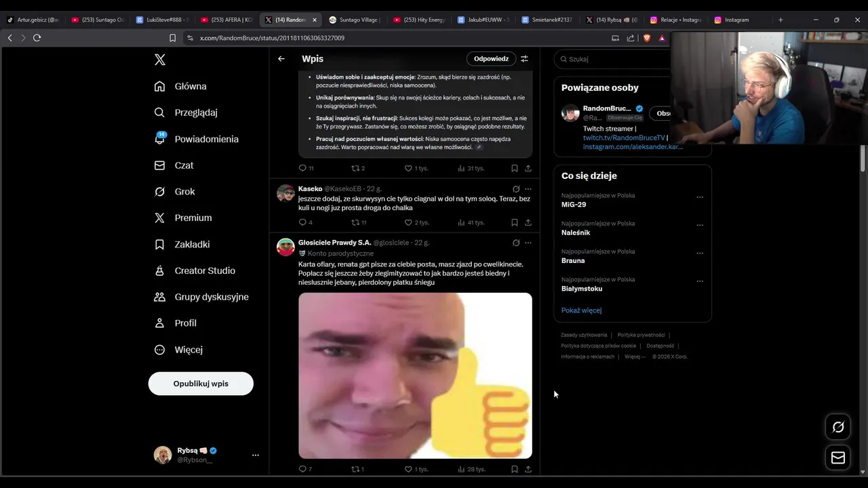868x488 pixels.
Task: Open Kaseko profile name
Action: (310, 188)
